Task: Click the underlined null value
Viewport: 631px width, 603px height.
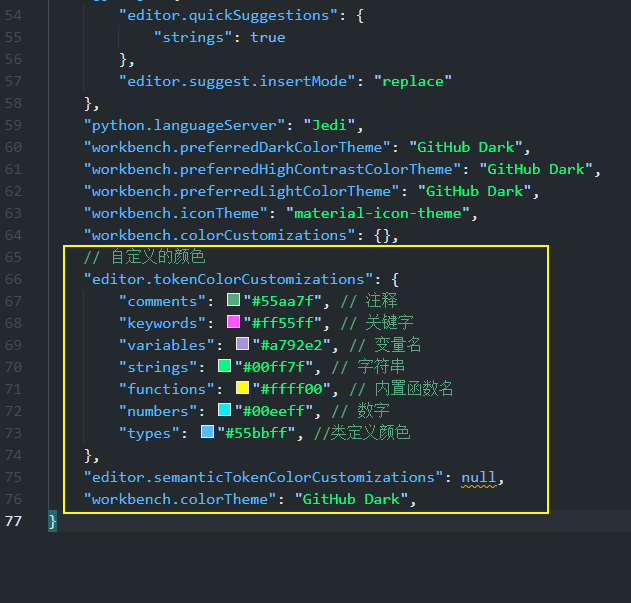Action: (479, 477)
